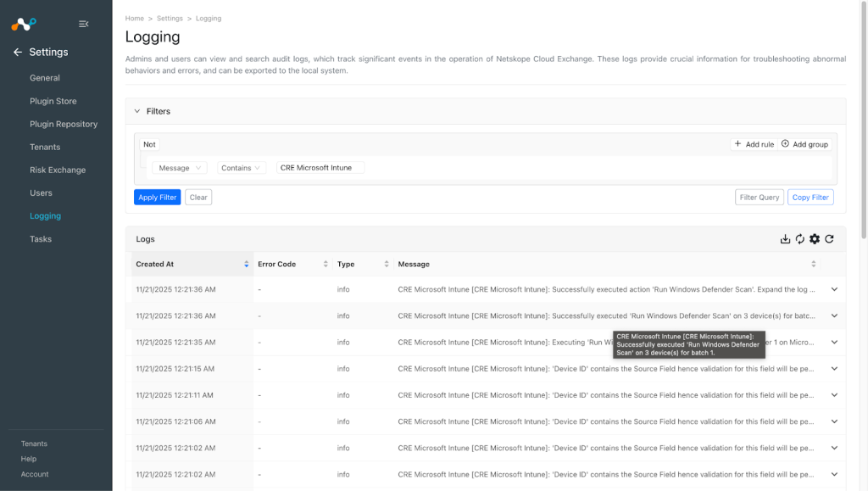The image size is (868, 491).
Task: Go to Tenants under Settings
Action: tap(45, 148)
